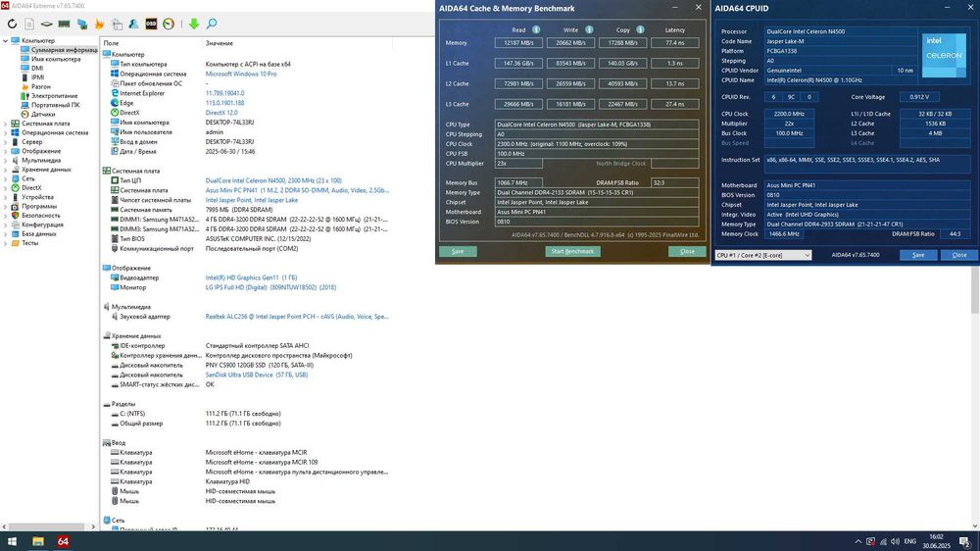Image resolution: width=980 pixels, height=551 pixels.
Task: Click the motherboard chip toolbar icon
Action: (x=47, y=24)
